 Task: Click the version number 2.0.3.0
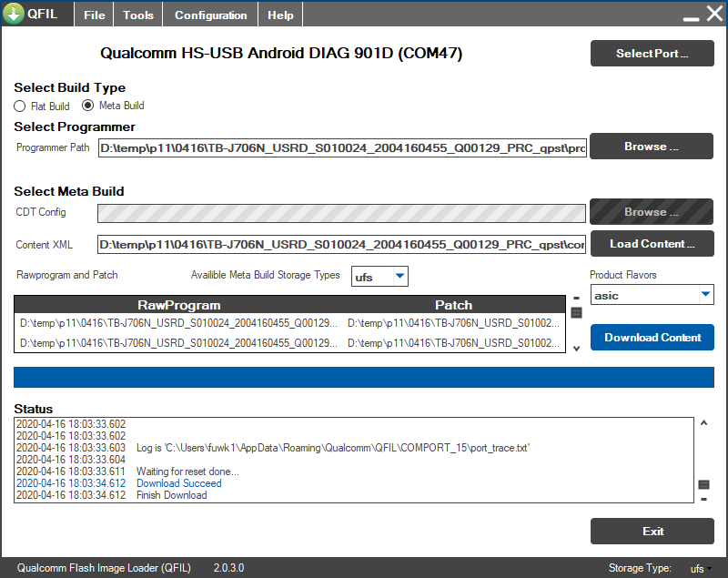228,568
